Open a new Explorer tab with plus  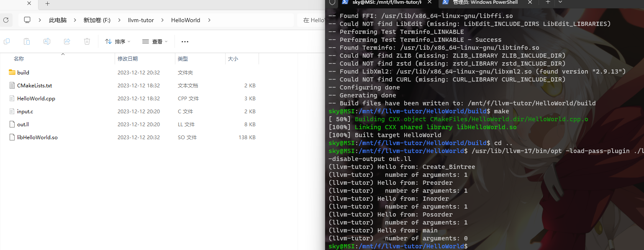coord(48,4)
